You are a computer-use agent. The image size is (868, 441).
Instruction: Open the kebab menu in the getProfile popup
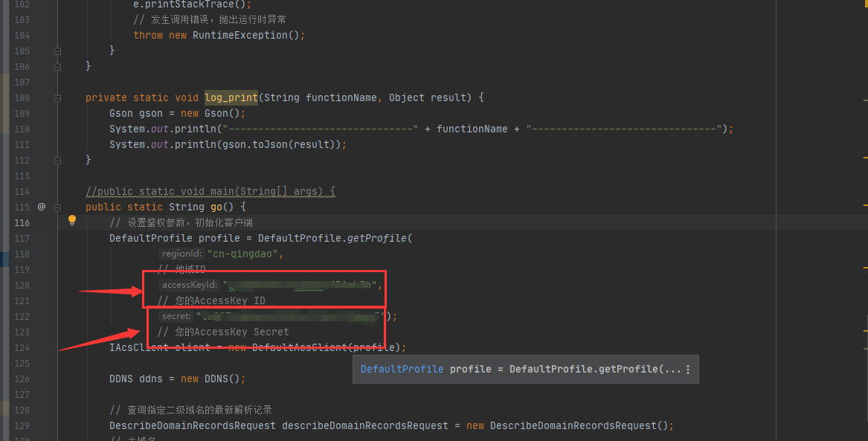[x=689, y=369]
